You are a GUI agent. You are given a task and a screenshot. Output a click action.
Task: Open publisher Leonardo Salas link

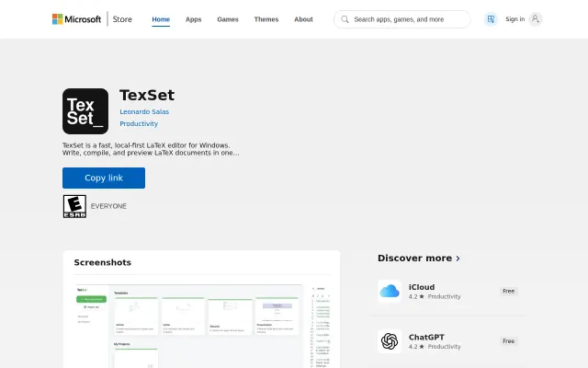tap(144, 111)
